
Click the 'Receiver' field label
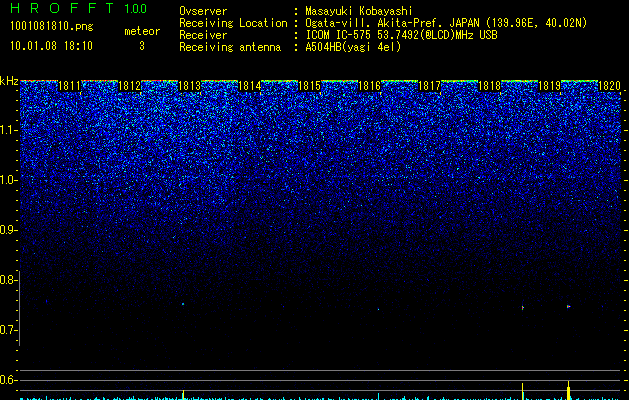pyautogui.click(x=203, y=35)
